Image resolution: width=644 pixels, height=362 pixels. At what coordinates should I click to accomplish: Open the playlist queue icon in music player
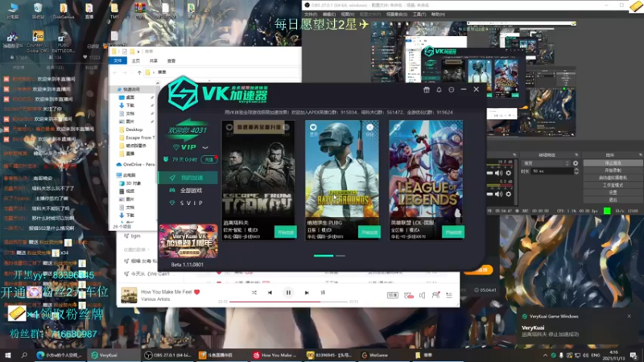pos(449,295)
